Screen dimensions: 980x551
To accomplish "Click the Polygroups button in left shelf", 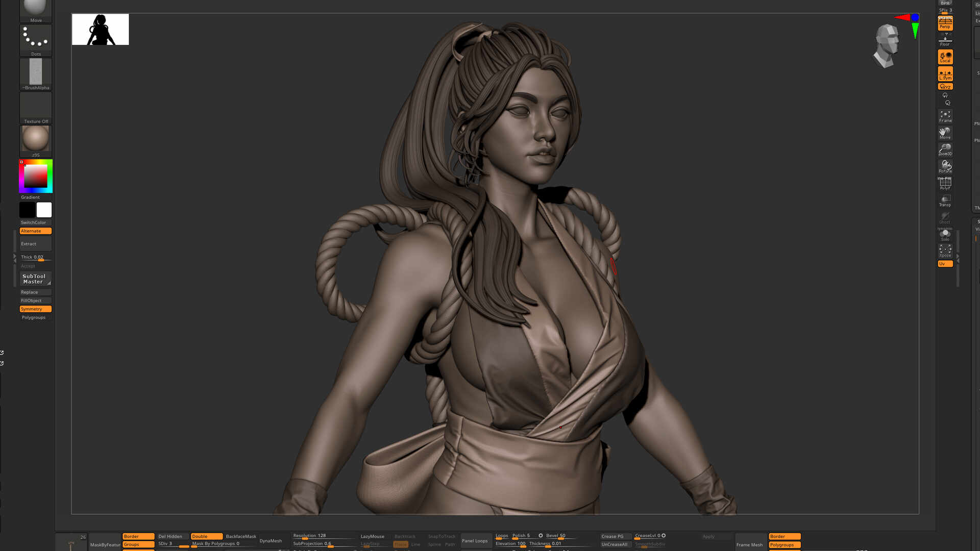I will pyautogui.click(x=36, y=317).
